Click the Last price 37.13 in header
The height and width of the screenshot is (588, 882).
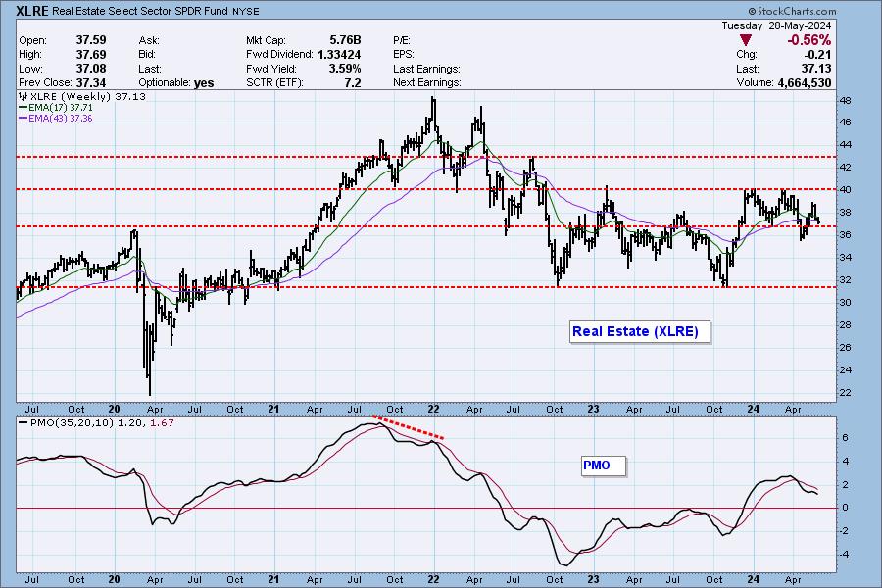pos(816,69)
